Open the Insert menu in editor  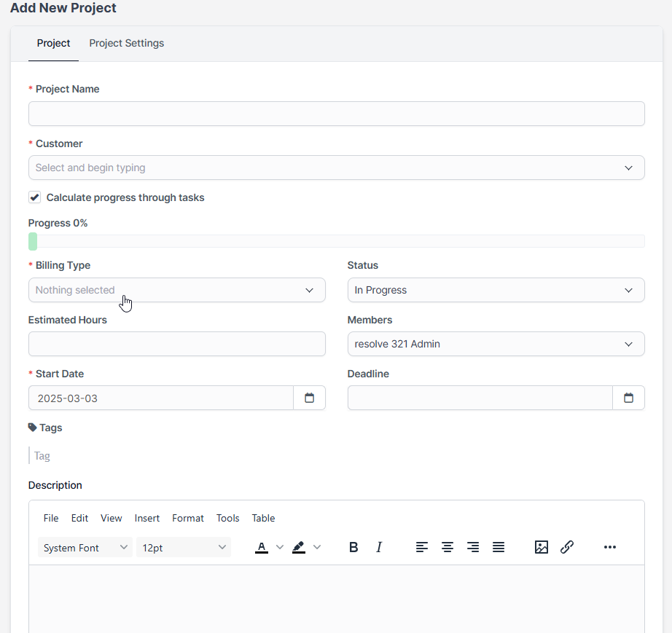tap(147, 518)
